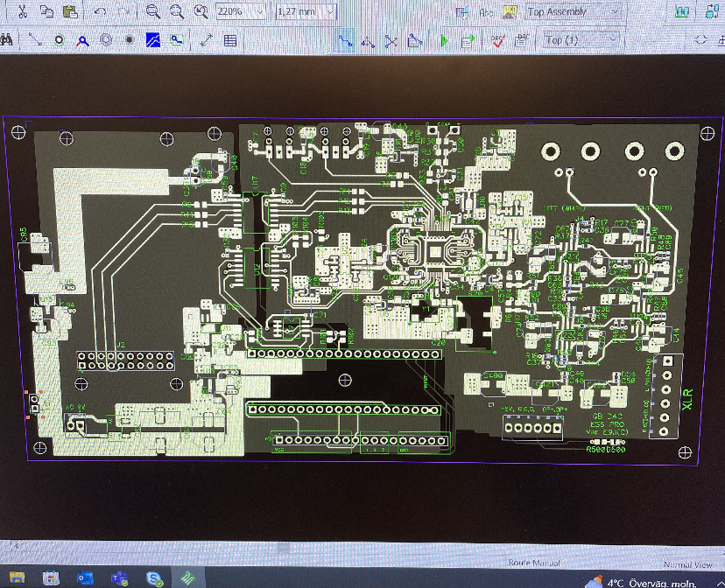
Task: Click Route Manual in the status bar
Action: (x=536, y=564)
